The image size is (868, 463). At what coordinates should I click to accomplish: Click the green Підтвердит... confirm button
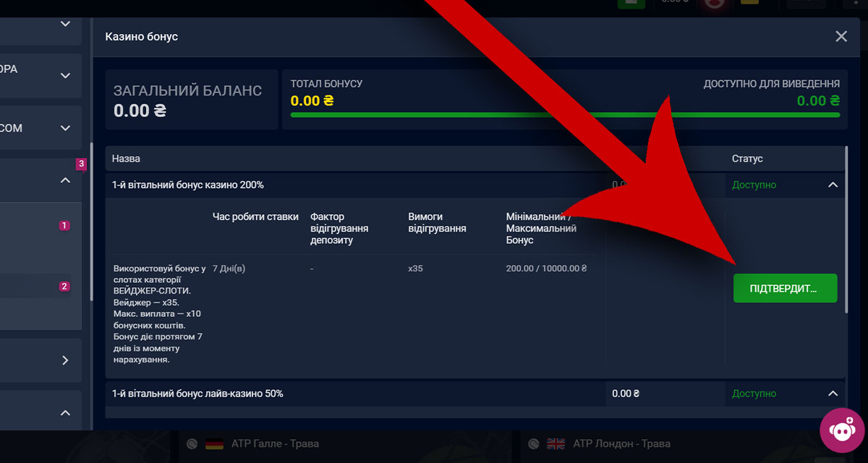(785, 288)
